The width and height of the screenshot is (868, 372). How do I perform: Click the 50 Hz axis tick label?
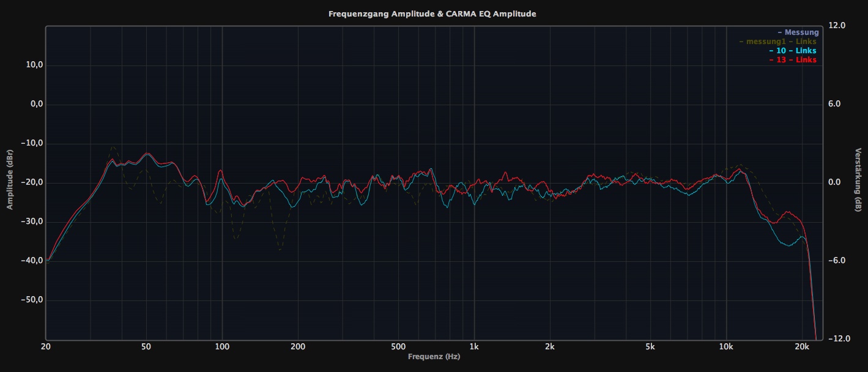click(x=146, y=347)
